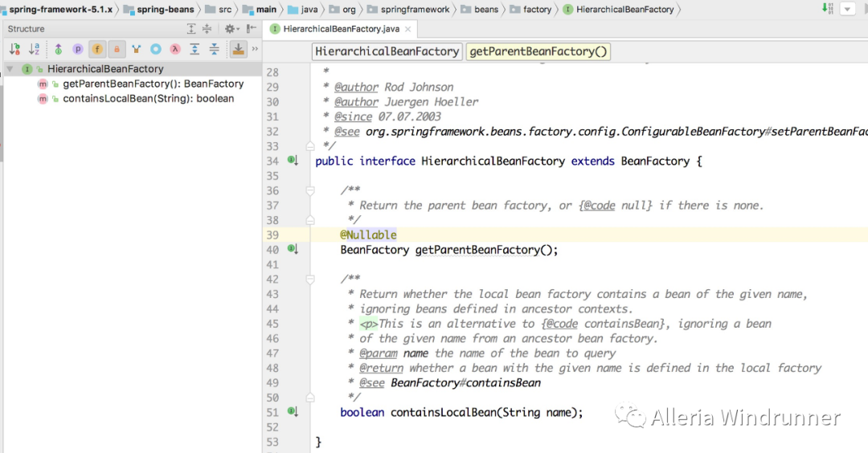Toggle Show Inherited members icon
The width and height of the screenshot is (868, 453).
pos(58,49)
